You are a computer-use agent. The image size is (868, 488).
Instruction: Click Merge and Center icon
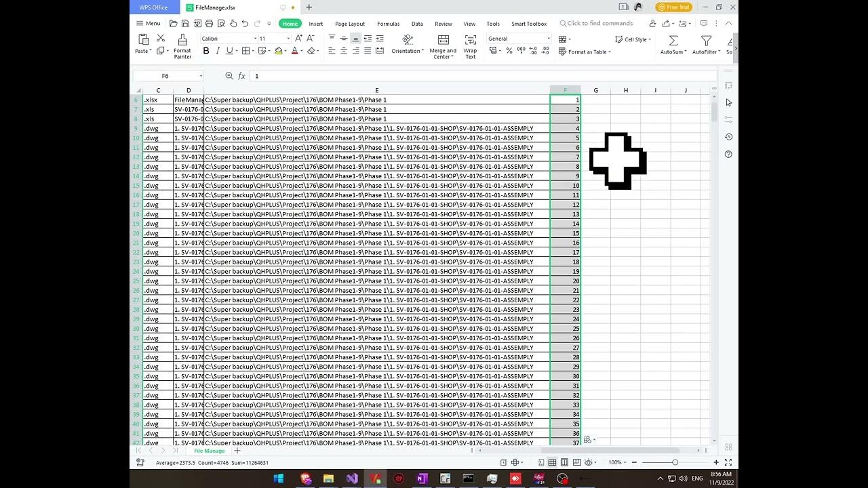click(443, 40)
